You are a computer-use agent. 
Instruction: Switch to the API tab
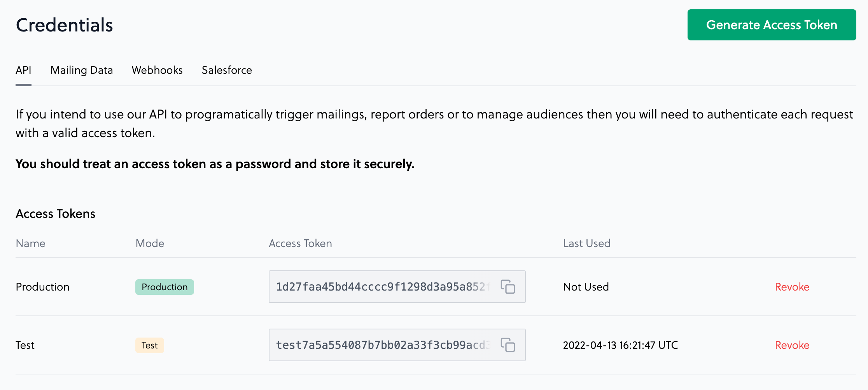tap(23, 70)
